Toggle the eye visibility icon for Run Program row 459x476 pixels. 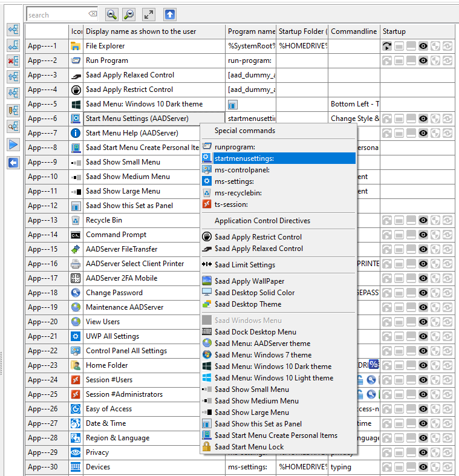click(x=423, y=60)
